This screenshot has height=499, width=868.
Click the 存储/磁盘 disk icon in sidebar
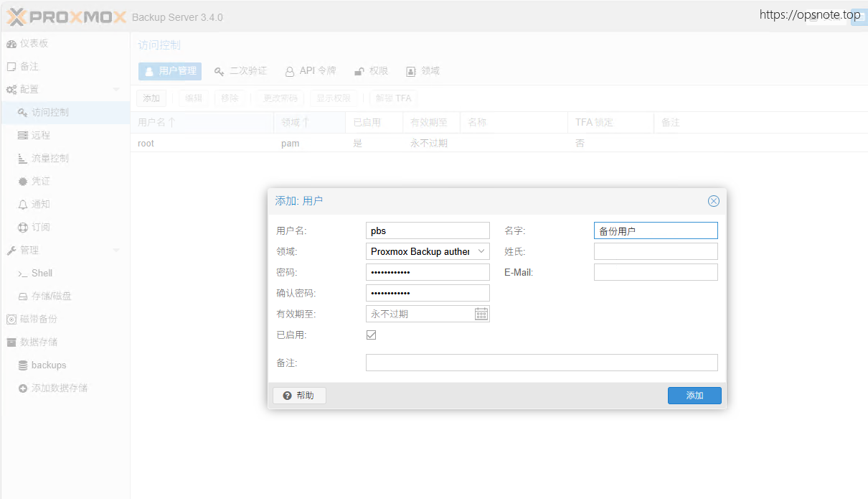tap(23, 297)
